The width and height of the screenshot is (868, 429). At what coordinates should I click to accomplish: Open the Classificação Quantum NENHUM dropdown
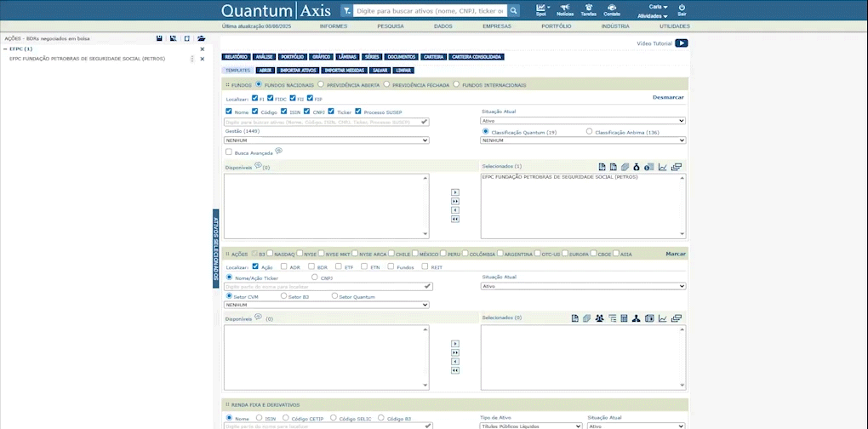pos(583,140)
